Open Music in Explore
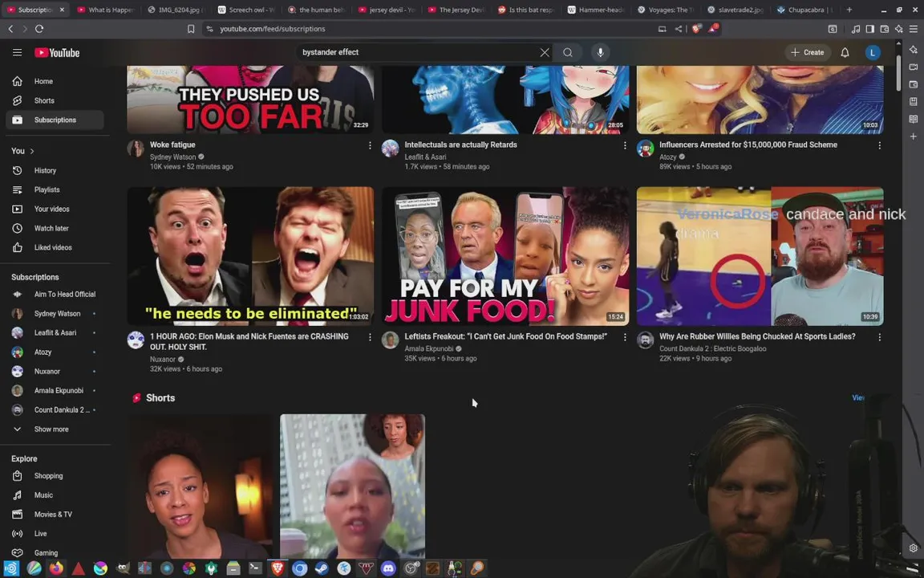This screenshot has width=924, height=578. tap(55, 495)
